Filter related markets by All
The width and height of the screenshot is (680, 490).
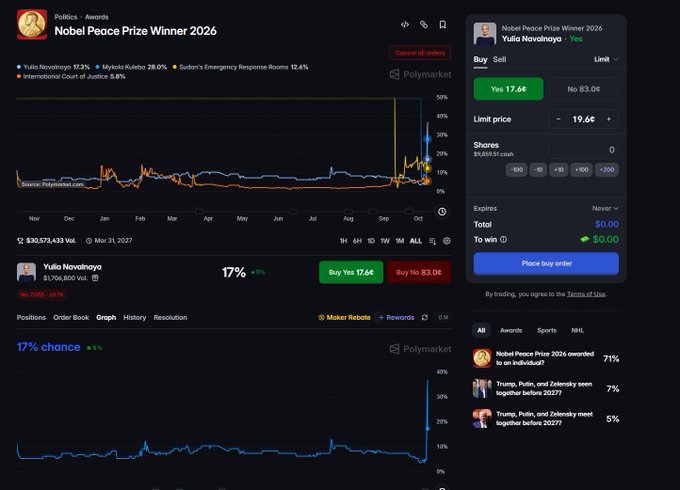coord(481,330)
